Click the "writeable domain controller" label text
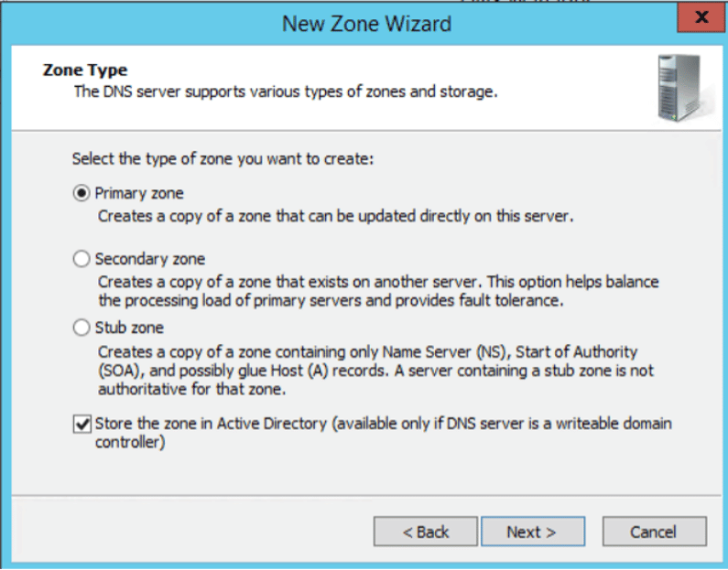Image resolution: width=728 pixels, height=570 pixels. (x=385, y=433)
